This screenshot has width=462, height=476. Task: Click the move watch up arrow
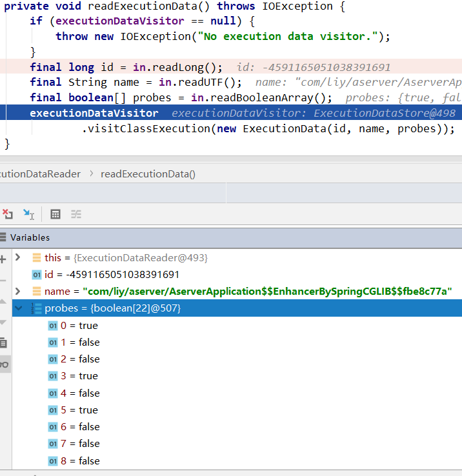3,301
